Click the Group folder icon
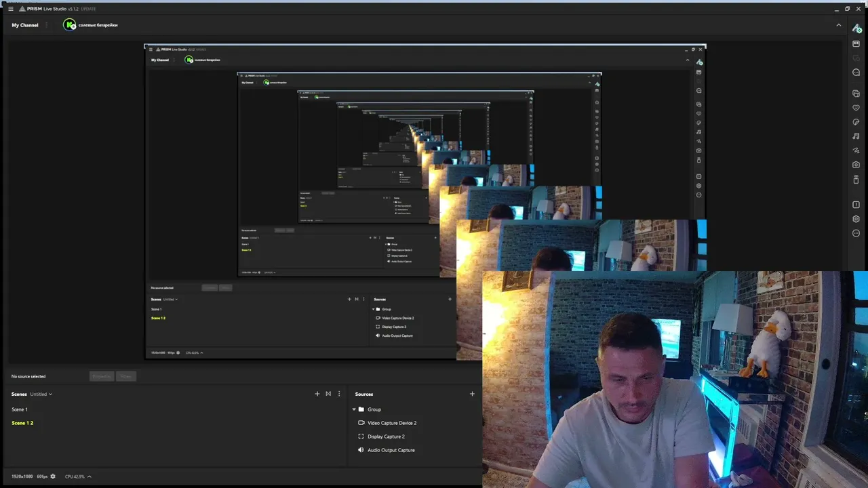868x488 pixels. (361, 409)
